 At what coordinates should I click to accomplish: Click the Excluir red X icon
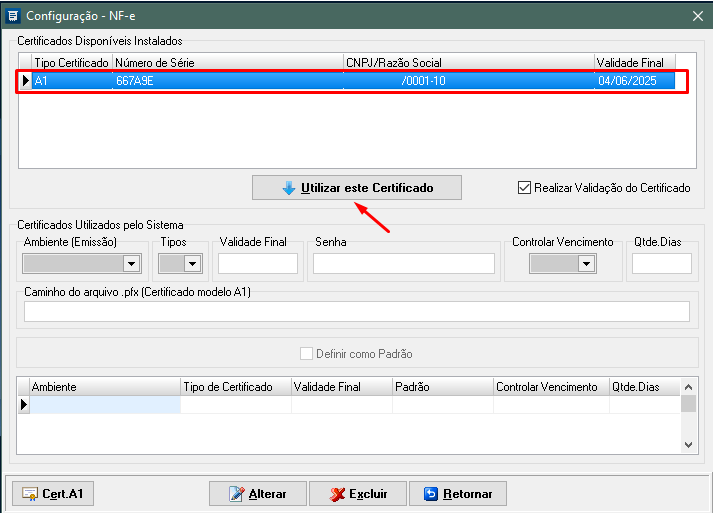click(337, 494)
